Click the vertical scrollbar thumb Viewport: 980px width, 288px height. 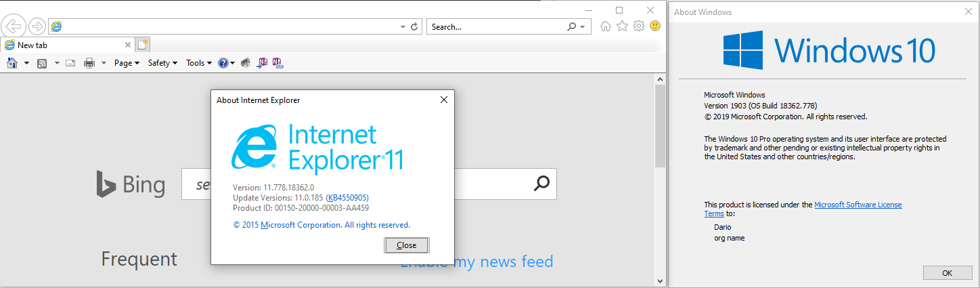pyautogui.click(x=661, y=126)
